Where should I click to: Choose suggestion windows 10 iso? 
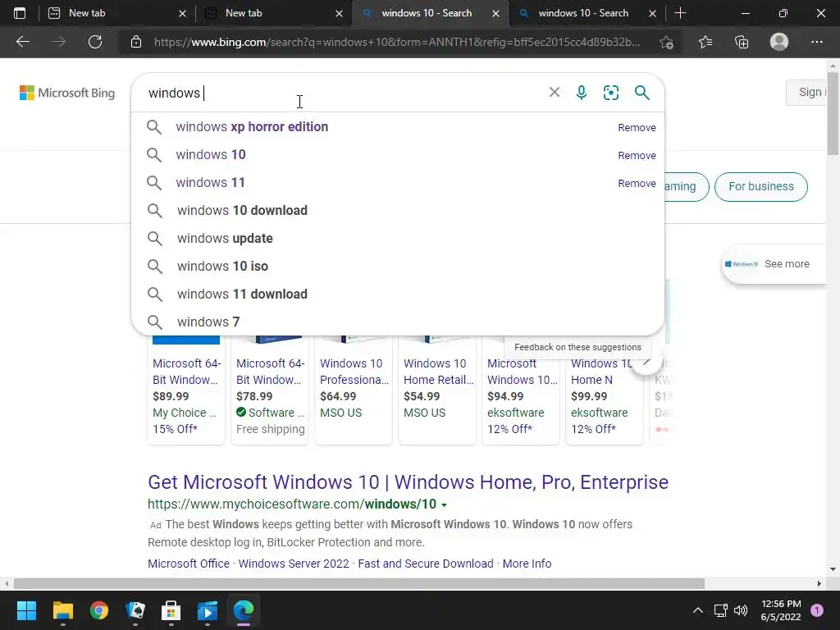[223, 267]
